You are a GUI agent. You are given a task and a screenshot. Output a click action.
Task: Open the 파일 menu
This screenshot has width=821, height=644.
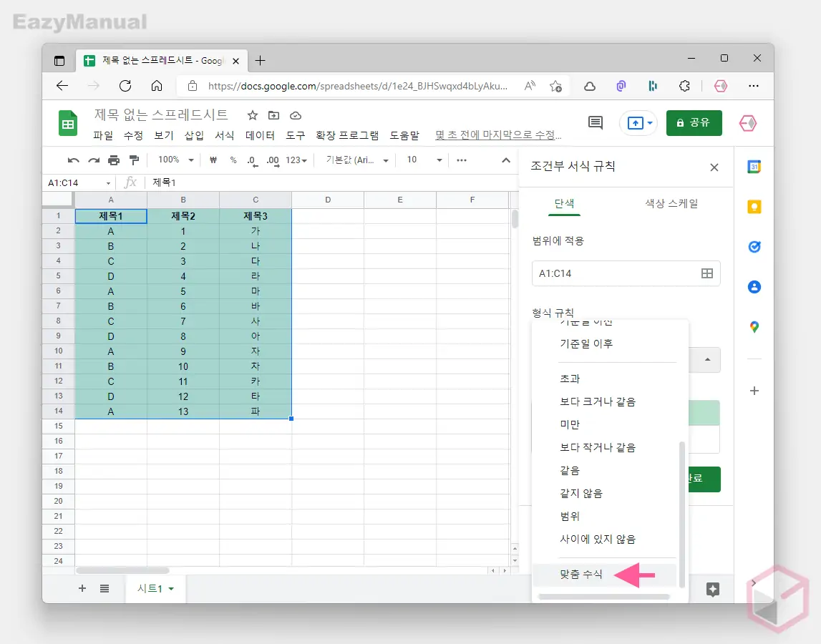(x=103, y=136)
